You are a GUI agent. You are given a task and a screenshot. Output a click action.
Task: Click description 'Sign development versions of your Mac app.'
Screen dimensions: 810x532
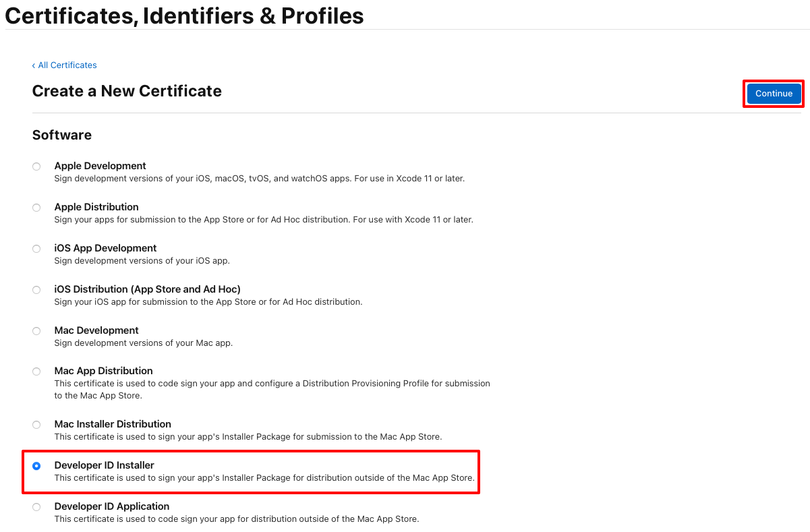[144, 343]
